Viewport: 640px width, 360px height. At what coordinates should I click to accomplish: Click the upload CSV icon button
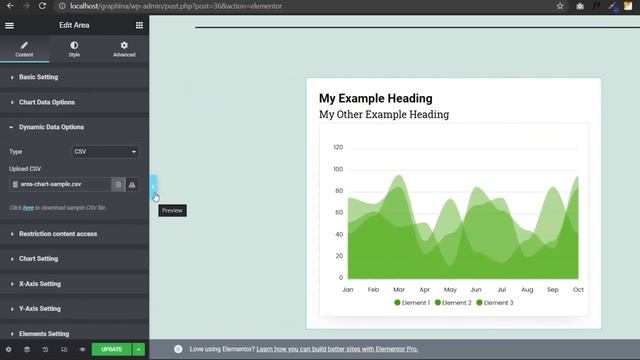pos(132,184)
